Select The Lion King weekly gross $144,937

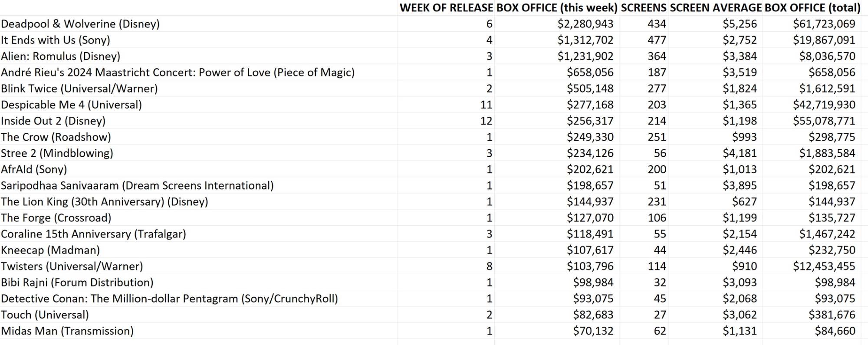tap(590, 202)
